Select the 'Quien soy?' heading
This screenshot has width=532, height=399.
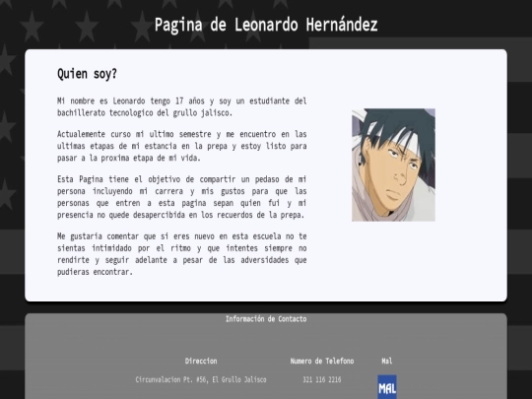pos(88,74)
